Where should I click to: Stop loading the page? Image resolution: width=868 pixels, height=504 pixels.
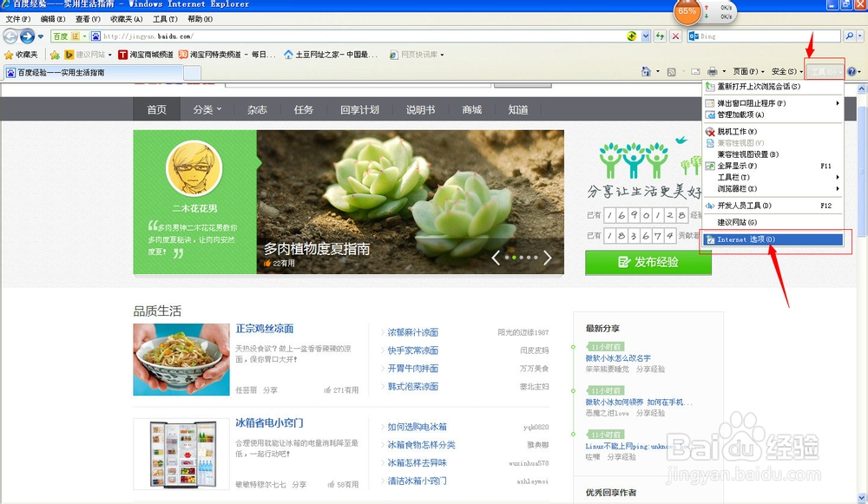tap(675, 36)
